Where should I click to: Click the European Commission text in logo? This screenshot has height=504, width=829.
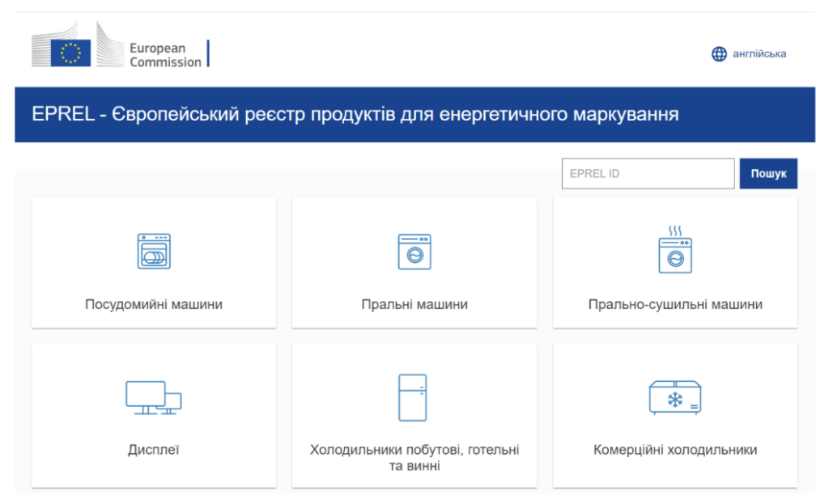coord(165,55)
